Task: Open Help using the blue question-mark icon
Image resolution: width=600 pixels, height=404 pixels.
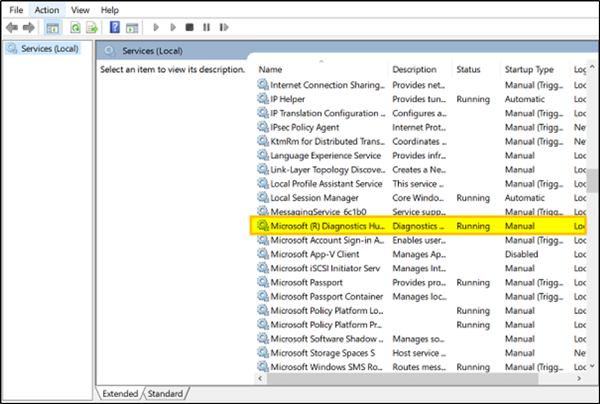Action: tap(116, 28)
